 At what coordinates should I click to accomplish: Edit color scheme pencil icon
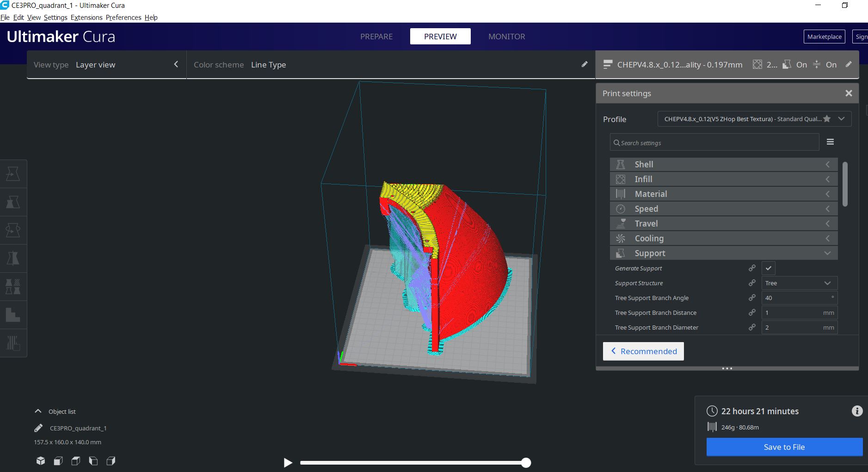585,64
